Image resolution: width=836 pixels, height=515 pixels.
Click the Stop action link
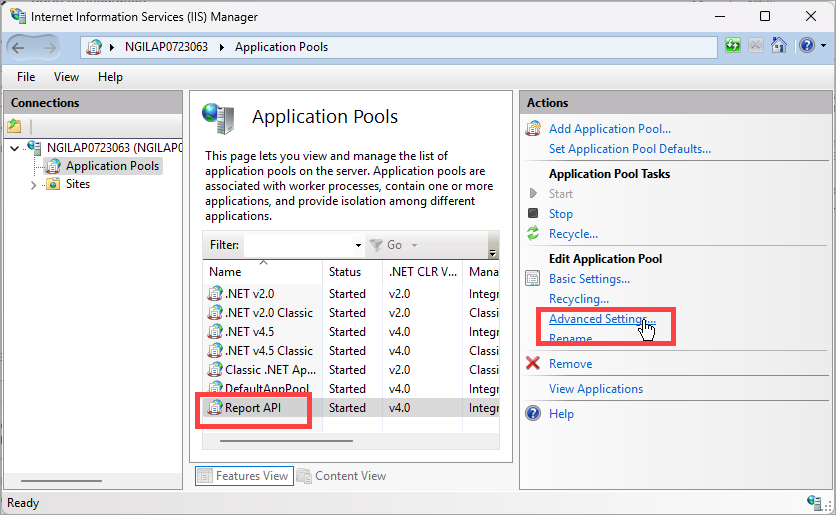coord(561,214)
